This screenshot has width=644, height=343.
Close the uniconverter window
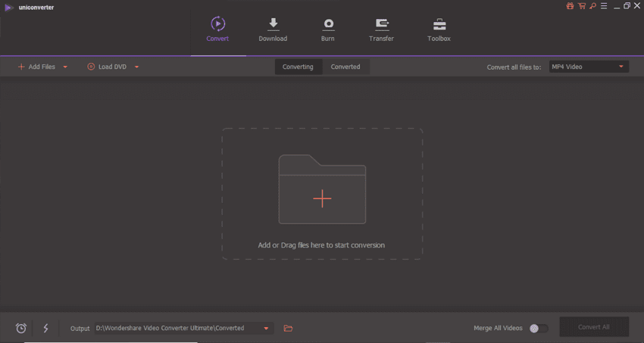(637, 6)
